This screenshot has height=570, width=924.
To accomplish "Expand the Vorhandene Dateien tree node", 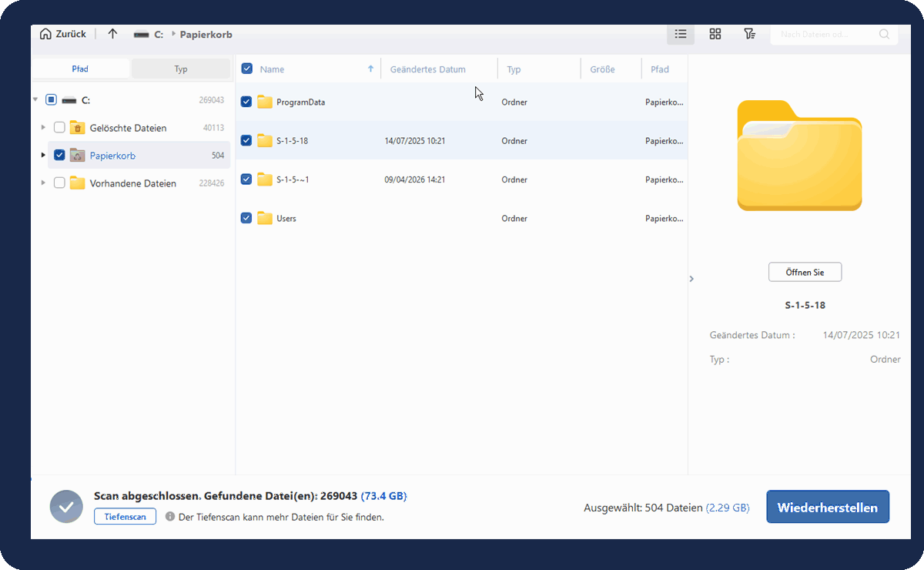I will tap(43, 183).
